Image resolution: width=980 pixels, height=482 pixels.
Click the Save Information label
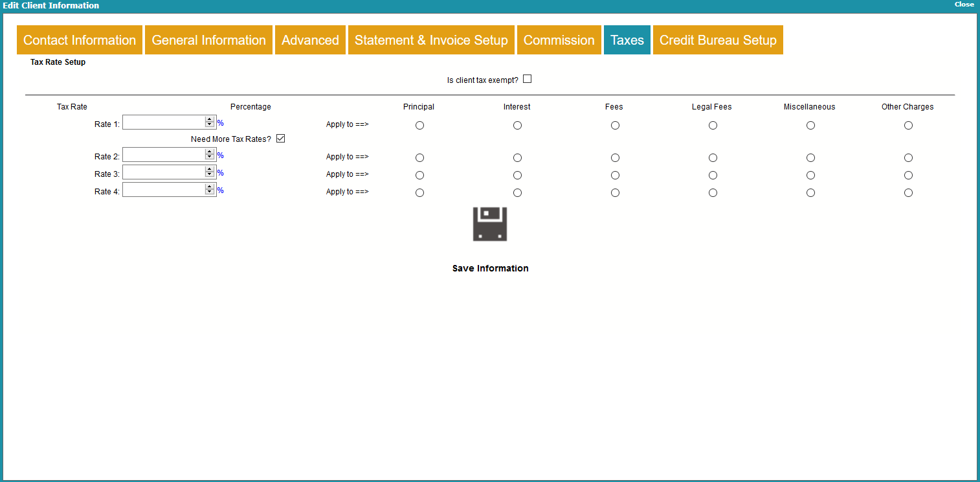[490, 268]
